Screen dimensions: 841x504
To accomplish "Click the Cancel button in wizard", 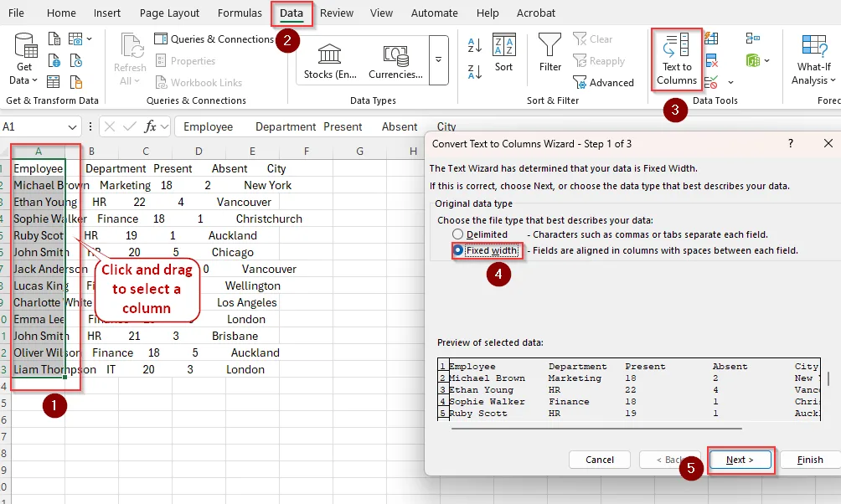I will pyautogui.click(x=600, y=460).
